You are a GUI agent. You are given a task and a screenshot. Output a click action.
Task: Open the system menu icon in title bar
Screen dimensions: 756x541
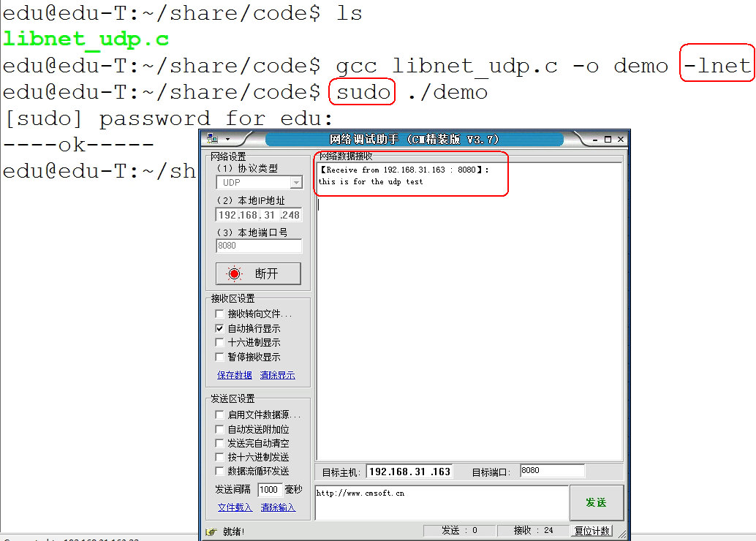click(x=212, y=139)
